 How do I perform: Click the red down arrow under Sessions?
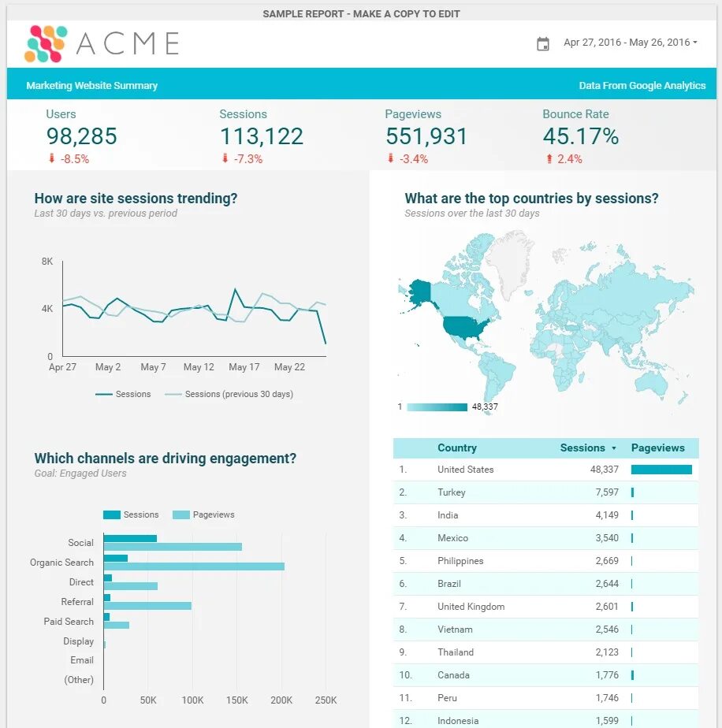225,158
